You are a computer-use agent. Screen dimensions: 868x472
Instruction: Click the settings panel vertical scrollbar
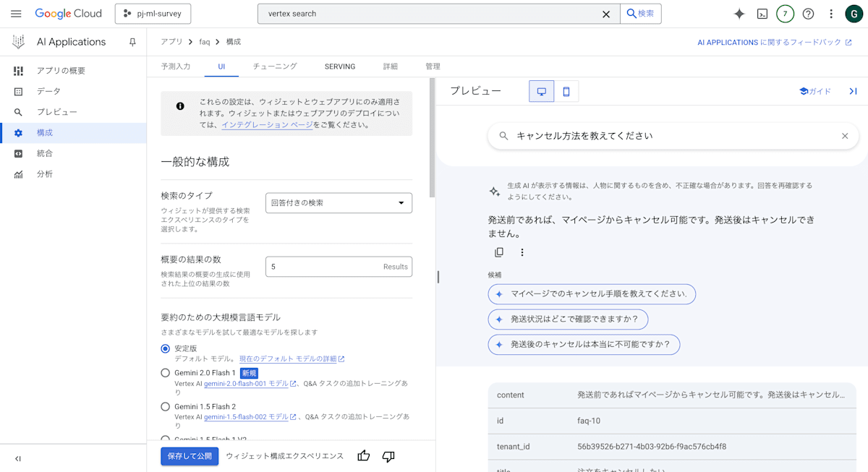[432, 137]
